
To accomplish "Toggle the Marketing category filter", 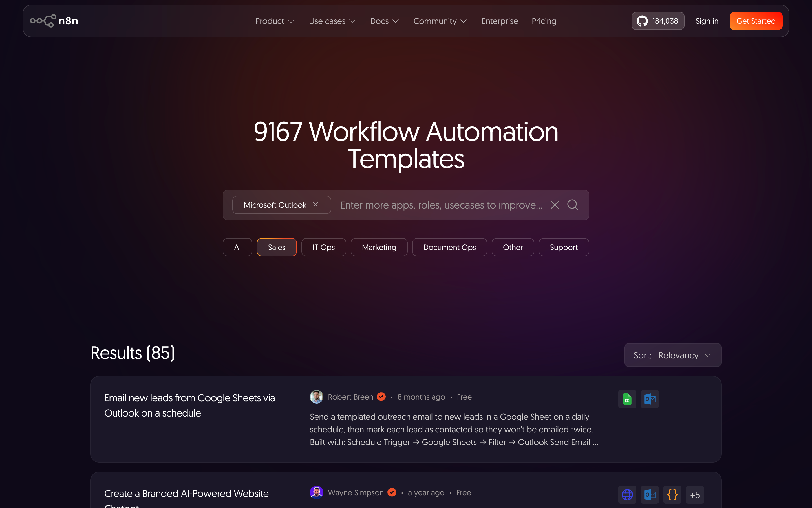I will coord(379,247).
